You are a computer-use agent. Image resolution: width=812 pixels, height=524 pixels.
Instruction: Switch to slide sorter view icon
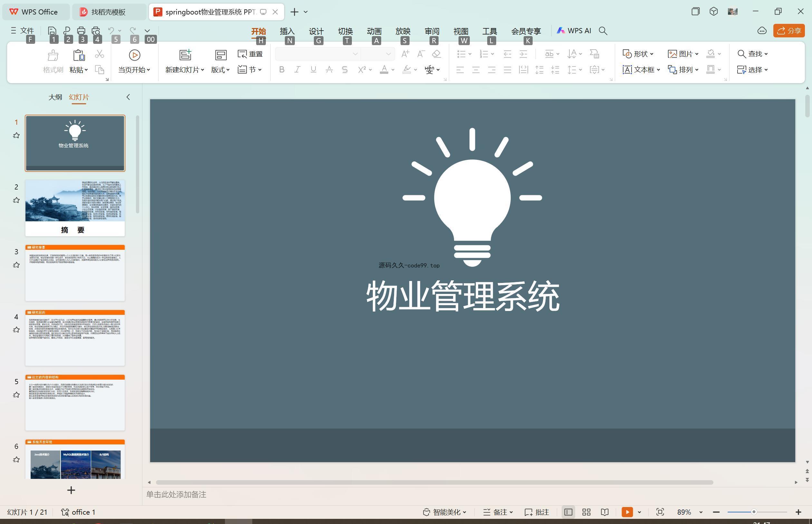pyautogui.click(x=586, y=512)
